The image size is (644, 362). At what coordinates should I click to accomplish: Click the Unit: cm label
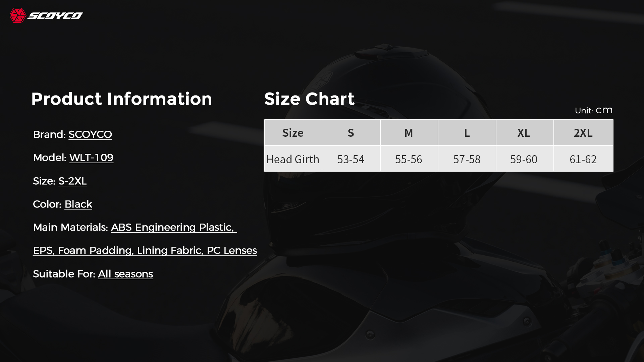[x=594, y=110]
